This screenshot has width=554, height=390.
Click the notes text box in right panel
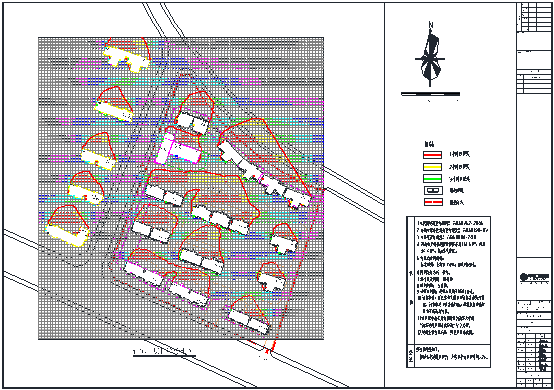[x=449, y=280]
